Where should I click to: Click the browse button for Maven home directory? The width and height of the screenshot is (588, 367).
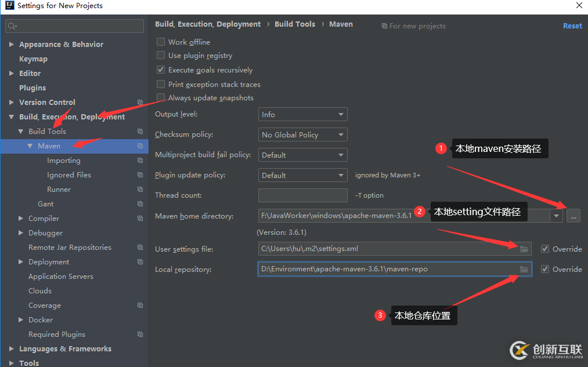tap(573, 216)
